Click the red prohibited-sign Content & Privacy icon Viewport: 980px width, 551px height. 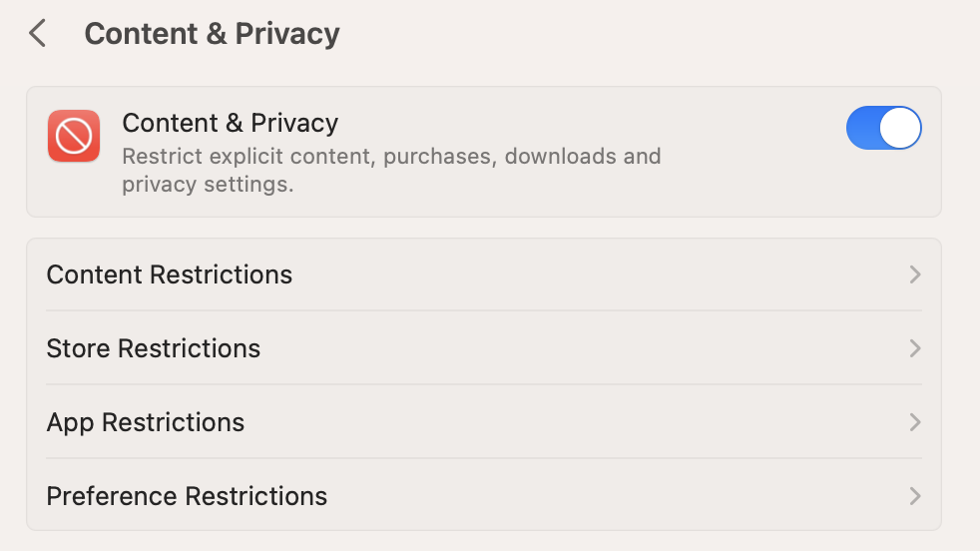pyautogui.click(x=74, y=136)
